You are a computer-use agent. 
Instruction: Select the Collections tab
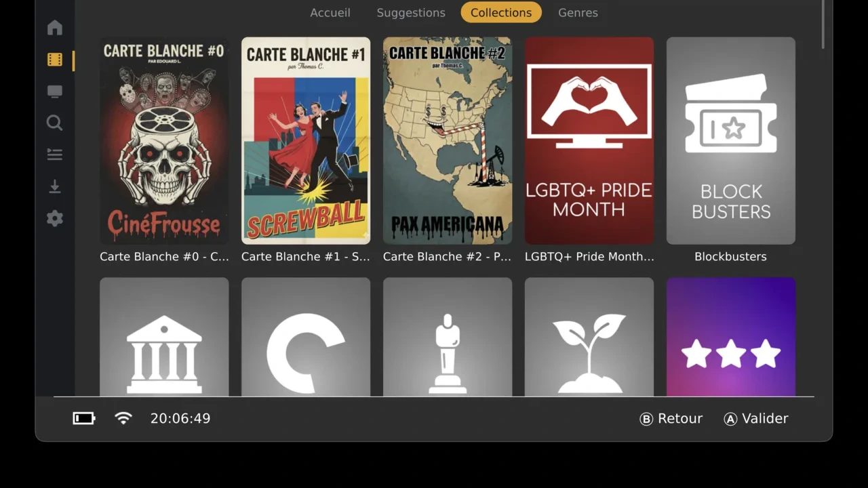pos(501,12)
